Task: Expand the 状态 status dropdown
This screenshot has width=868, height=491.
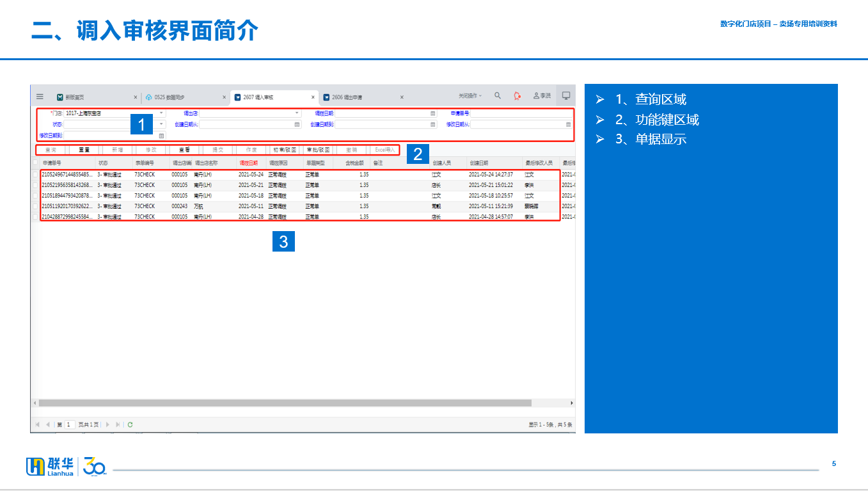Action: pos(161,124)
